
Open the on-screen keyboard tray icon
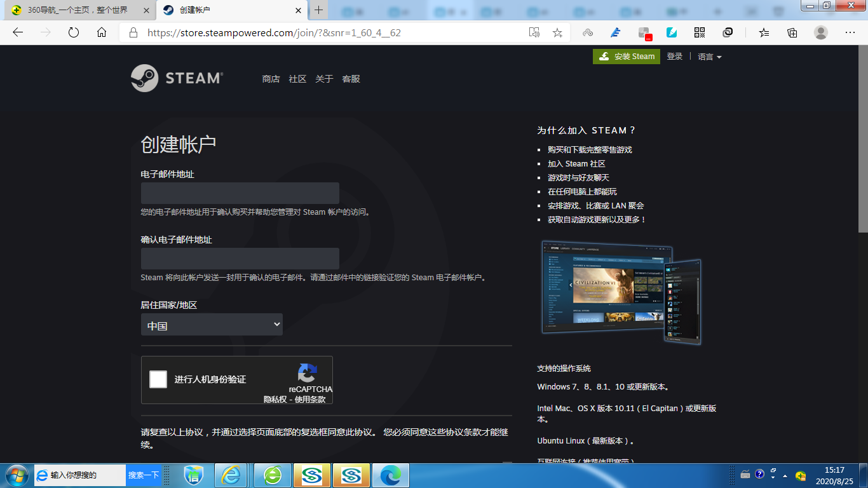click(745, 474)
